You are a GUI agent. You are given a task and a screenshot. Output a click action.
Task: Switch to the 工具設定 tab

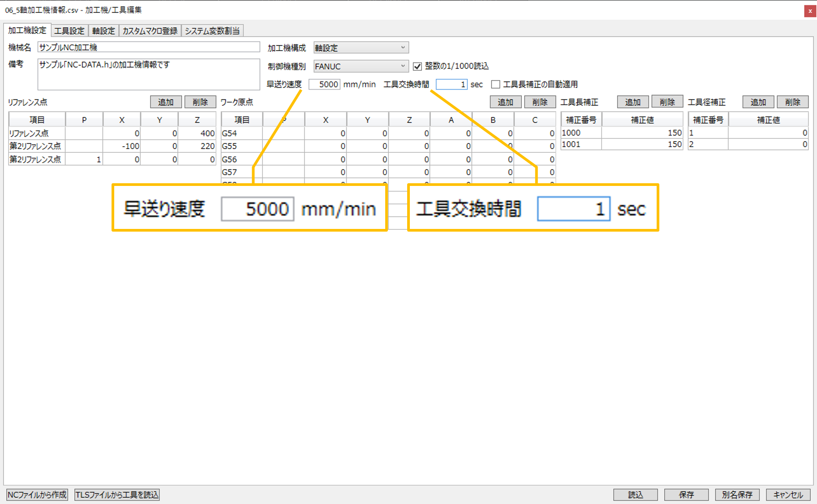click(x=69, y=31)
